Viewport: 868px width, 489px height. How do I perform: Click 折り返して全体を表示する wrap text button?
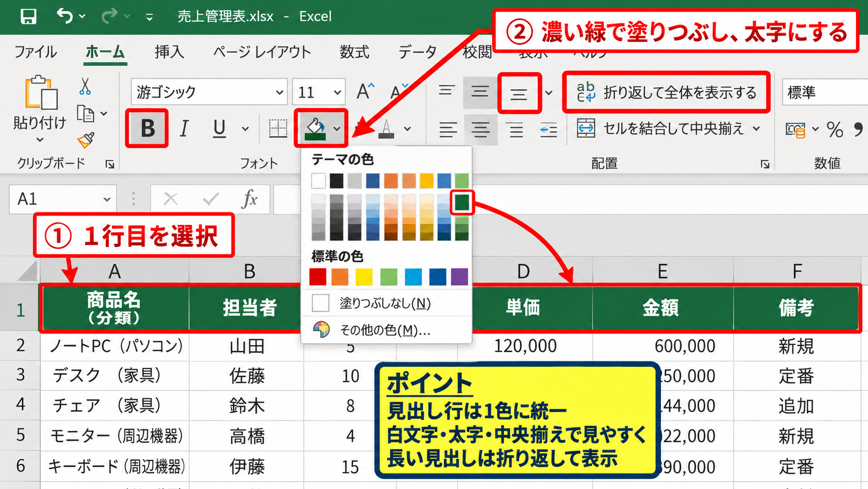tap(666, 92)
